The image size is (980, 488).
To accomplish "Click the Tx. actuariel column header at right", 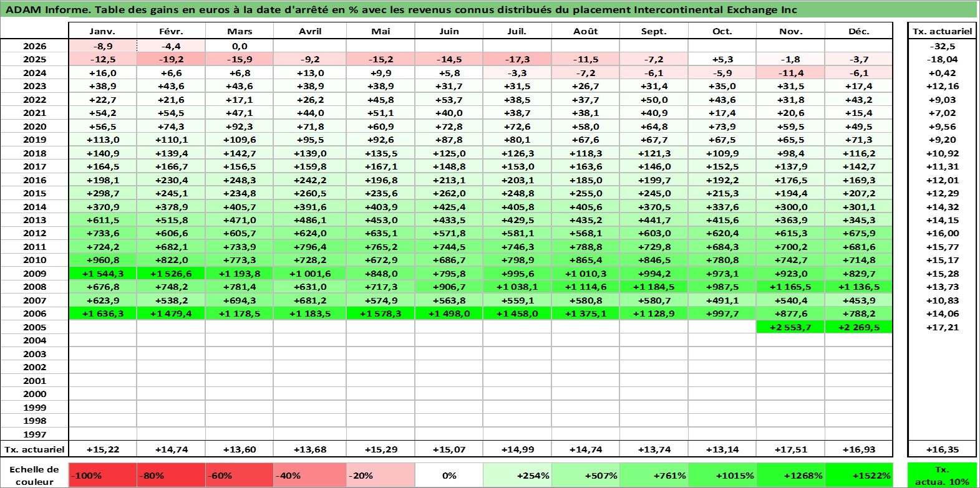I will coord(942,31).
